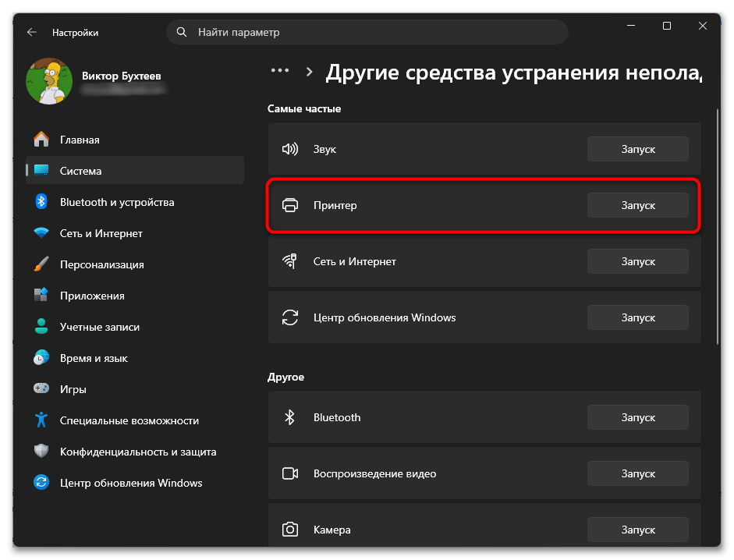Run the Bluetooth troubleshooter
The width and height of the screenshot is (734, 560).
[x=637, y=417]
